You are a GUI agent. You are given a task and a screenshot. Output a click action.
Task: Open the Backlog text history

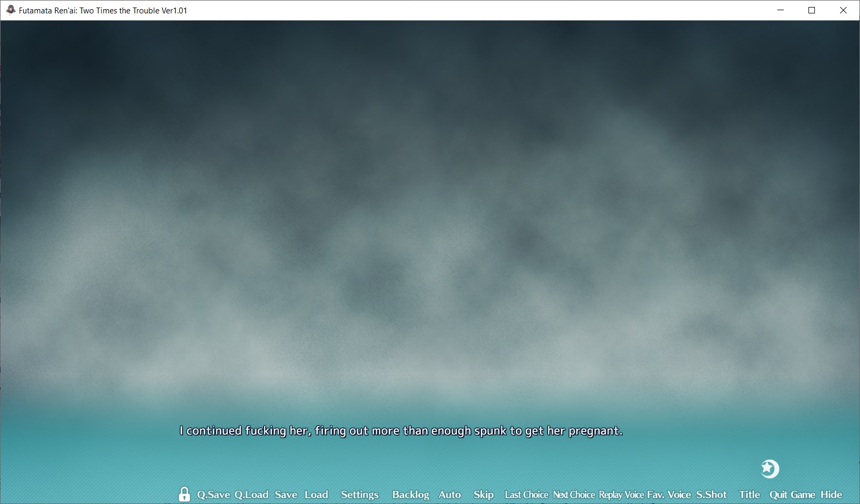[411, 495]
